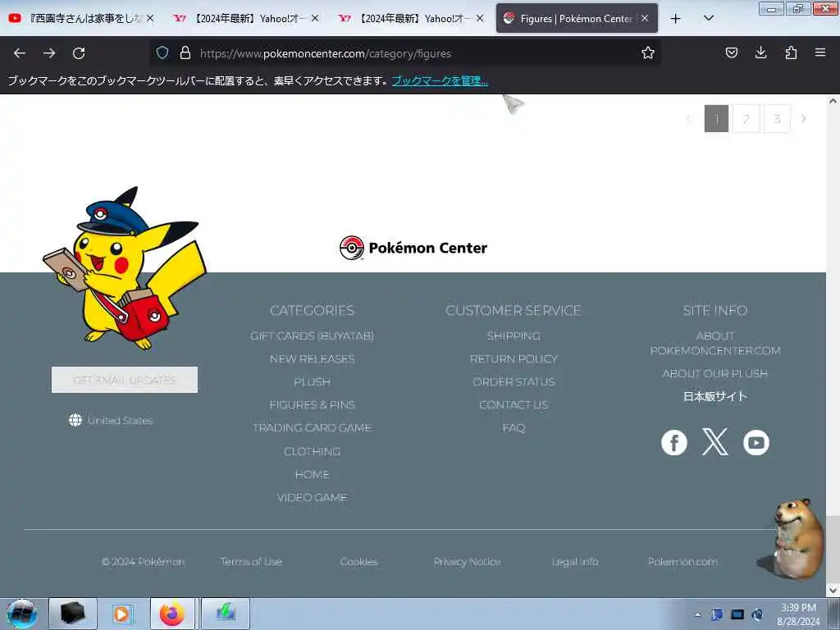The image size is (840, 630).
Task: Go to pagination page 1
Action: pos(716,119)
